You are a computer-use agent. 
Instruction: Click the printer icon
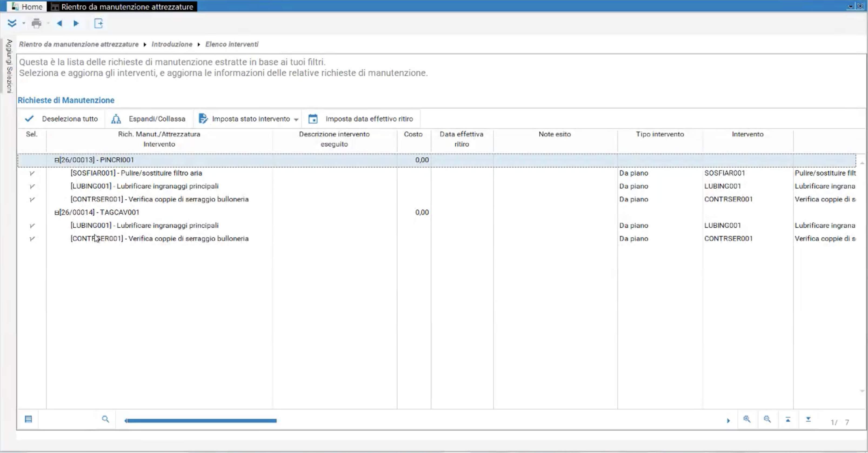click(36, 23)
